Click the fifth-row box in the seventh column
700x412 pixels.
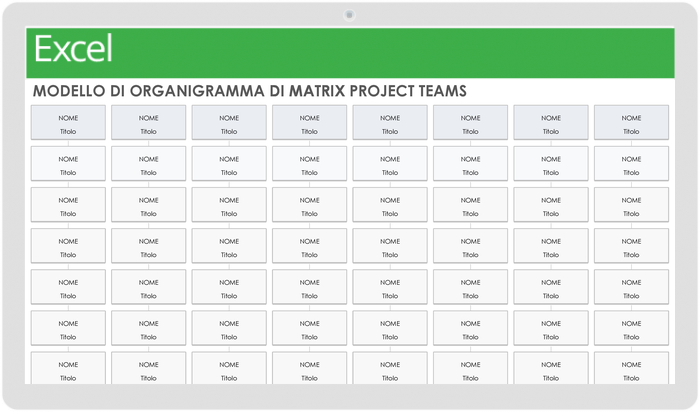click(x=551, y=287)
